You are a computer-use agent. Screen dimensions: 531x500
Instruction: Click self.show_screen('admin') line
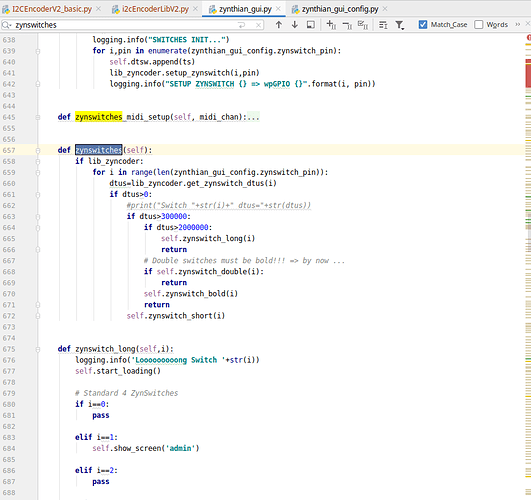click(146, 449)
